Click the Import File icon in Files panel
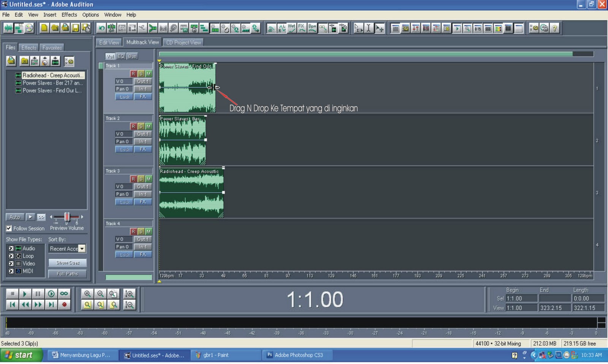 (x=11, y=61)
